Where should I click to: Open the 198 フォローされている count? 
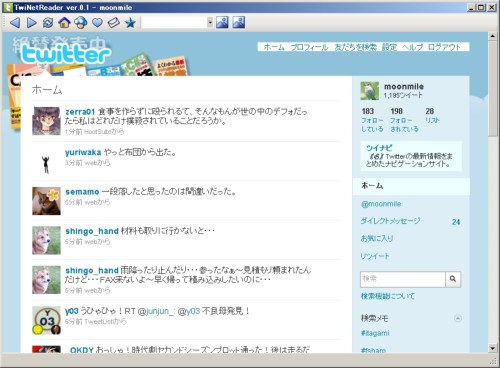click(x=404, y=120)
